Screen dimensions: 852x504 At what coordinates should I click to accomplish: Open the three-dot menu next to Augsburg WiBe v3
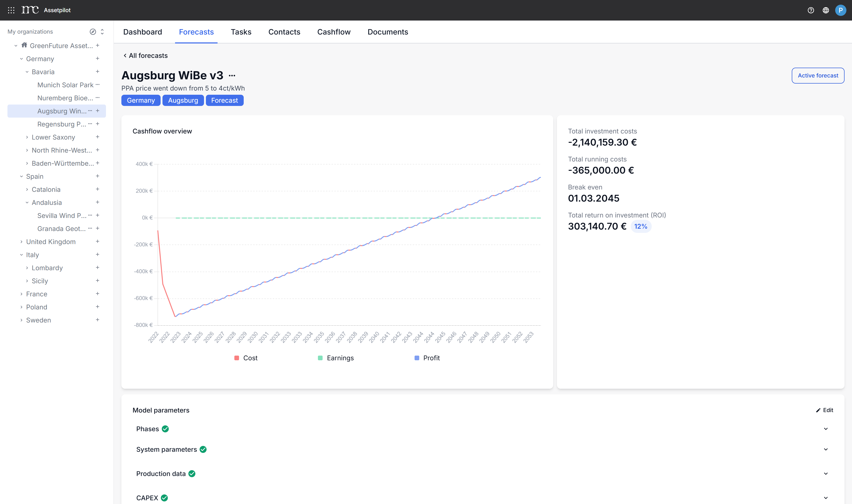pyautogui.click(x=232, y=75)
